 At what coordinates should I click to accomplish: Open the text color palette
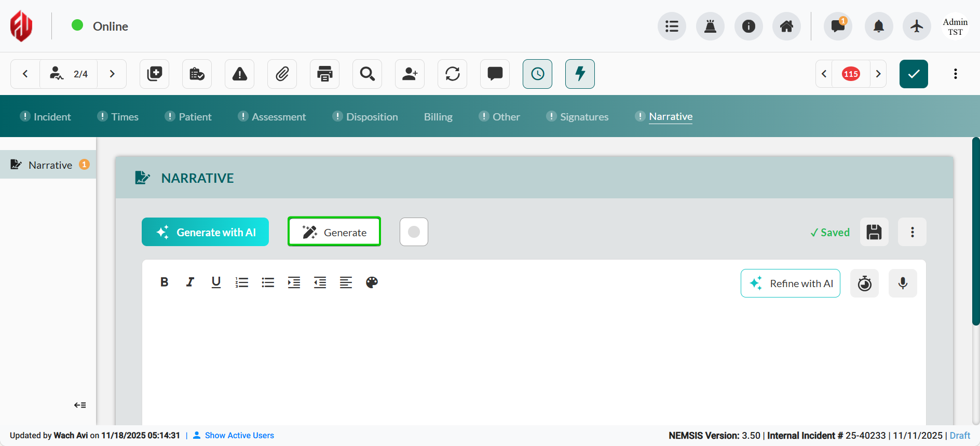pyautogui.click(x=372, y=282)
